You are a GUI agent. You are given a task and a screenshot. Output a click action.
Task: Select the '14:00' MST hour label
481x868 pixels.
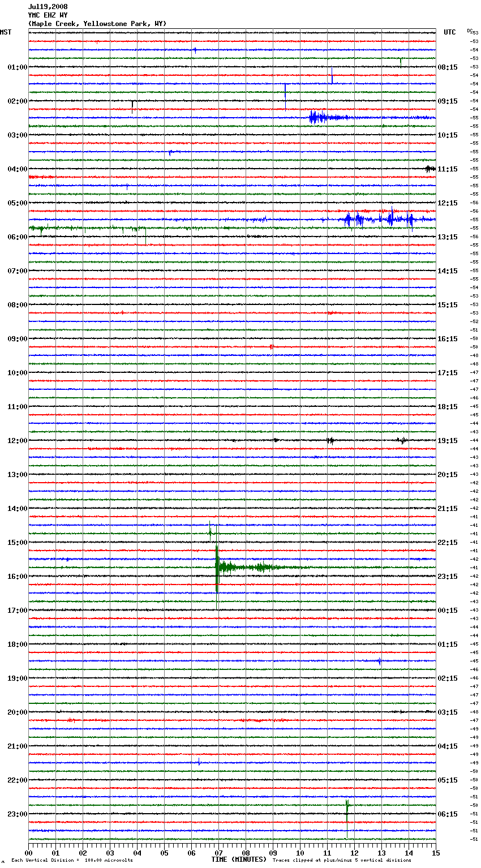17,509
